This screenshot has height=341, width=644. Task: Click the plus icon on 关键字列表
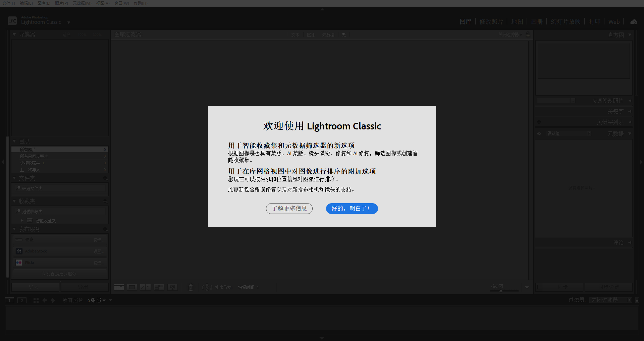[x=539, y=122]
